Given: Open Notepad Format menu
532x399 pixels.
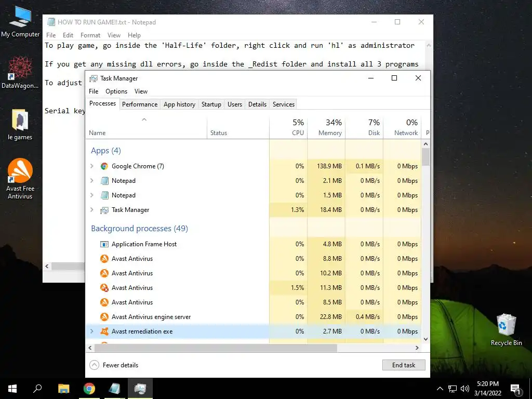Looking at the screenshot, I should 90,35.
